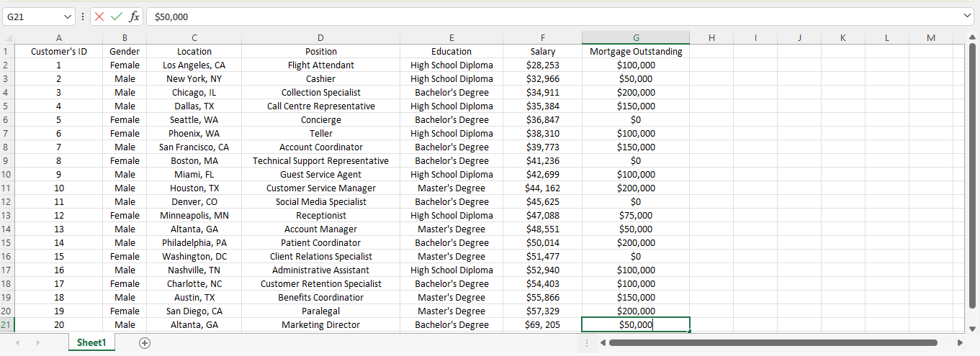Select column B header
The width and height of the screenshot is (980, 356).
[x=125, y=38]
